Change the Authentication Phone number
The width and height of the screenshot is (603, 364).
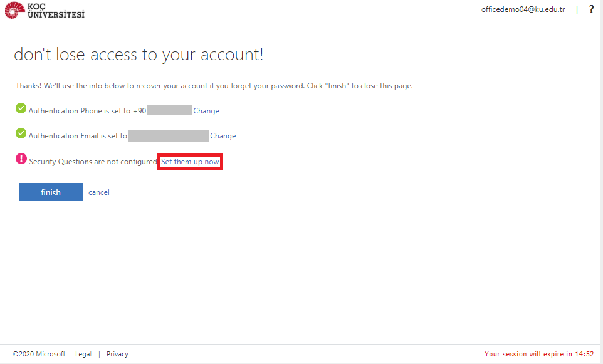[x=206, y=111]
